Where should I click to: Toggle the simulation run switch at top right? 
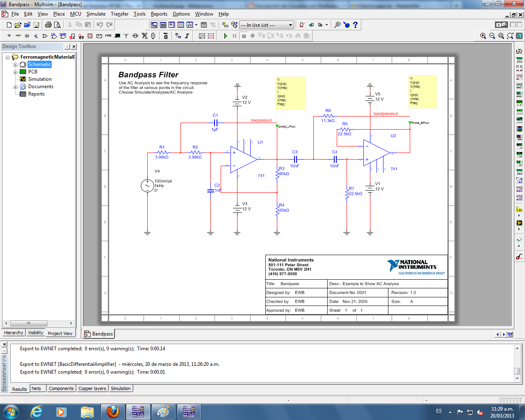tap(501, 25)
